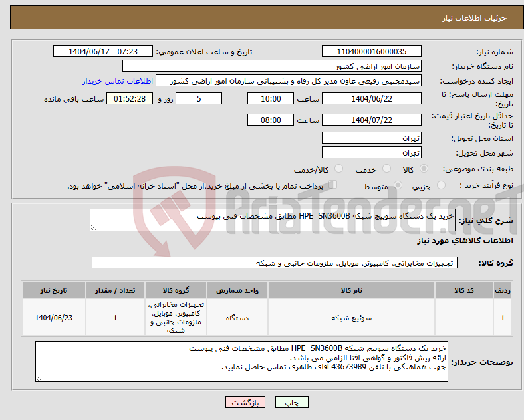Click the goods group cell in table row

176,318
